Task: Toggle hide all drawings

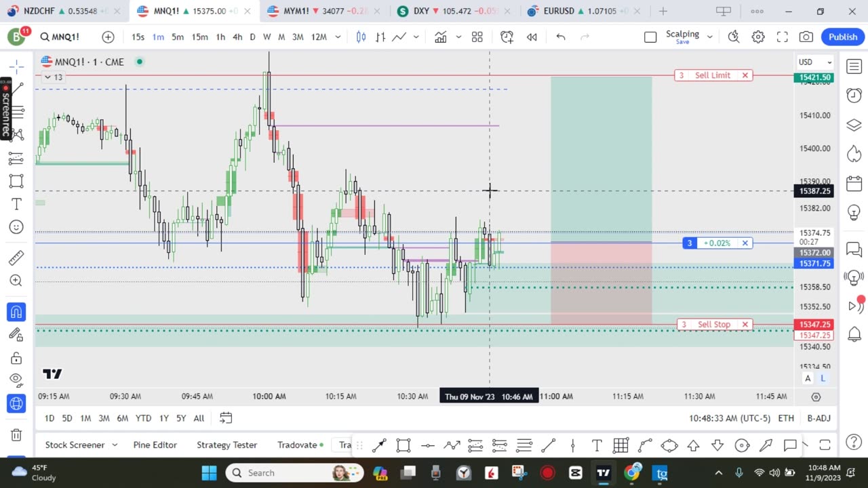Action: point(17,380)
